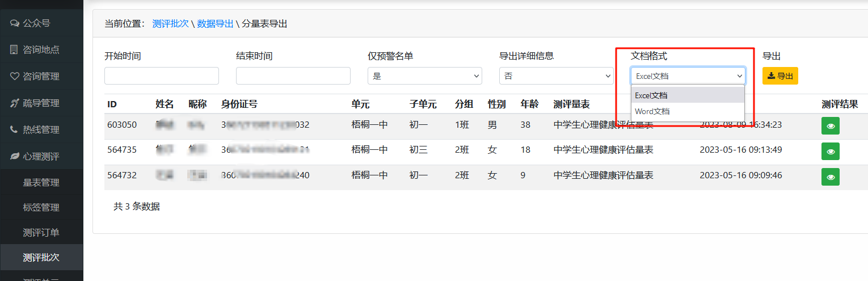Open 测评订单 in the sidebar submenu
The image size is (868, 281).
pos(41,233)
